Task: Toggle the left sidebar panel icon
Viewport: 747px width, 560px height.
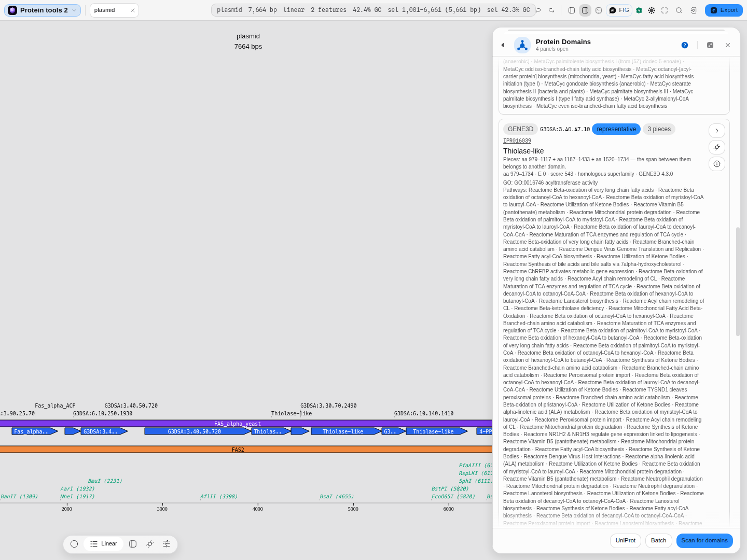Action: [x=572, y=10]
